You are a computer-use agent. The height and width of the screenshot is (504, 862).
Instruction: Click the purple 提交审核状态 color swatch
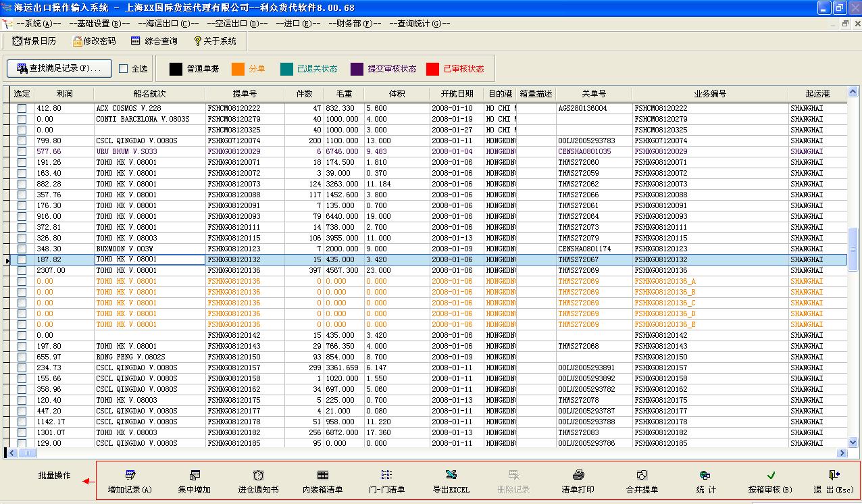(x=357, y=69)
